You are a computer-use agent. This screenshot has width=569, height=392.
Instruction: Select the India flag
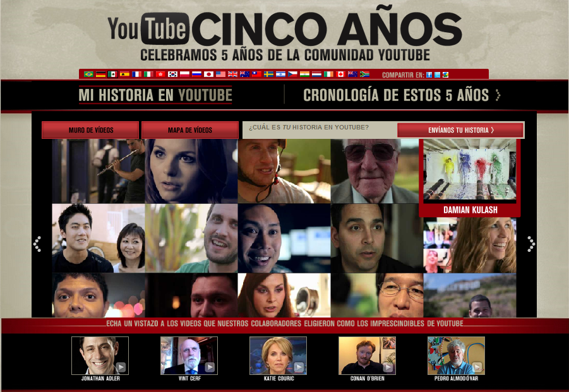coord(304,74)
